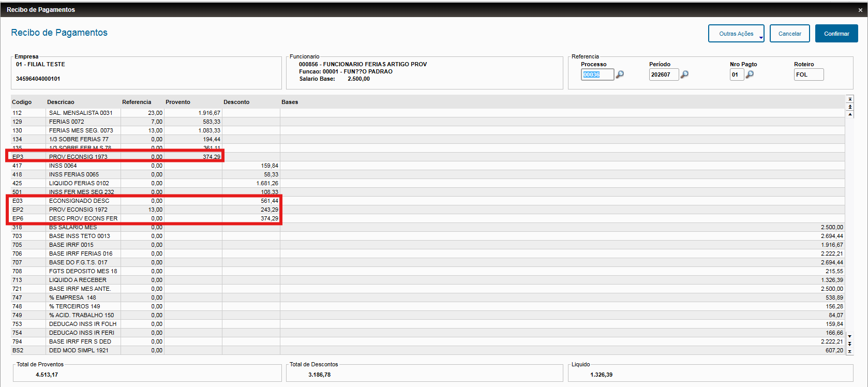Focus the Processo input field
This screenshot has width=868, height=387.
[x=597, y=75]
